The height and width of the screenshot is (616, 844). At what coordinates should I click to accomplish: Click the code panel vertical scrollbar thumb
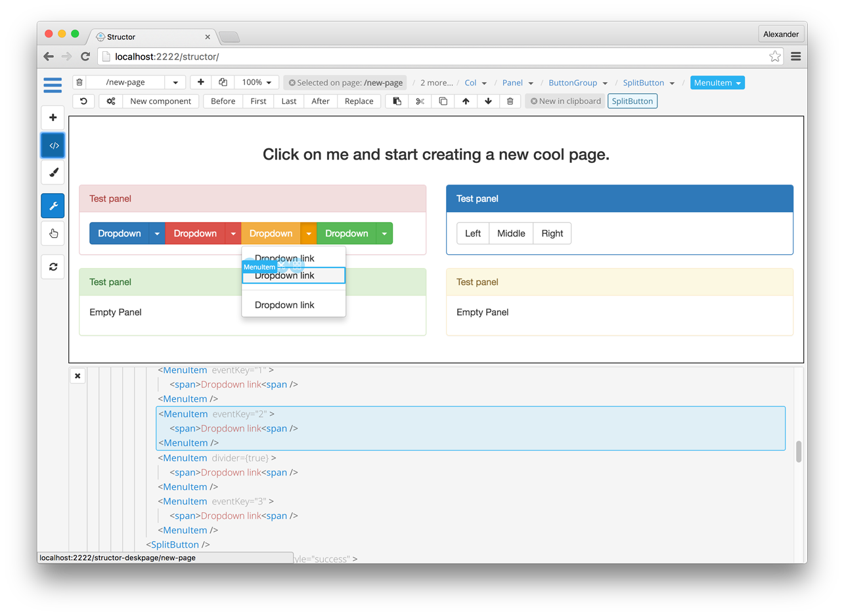(799, 452)
